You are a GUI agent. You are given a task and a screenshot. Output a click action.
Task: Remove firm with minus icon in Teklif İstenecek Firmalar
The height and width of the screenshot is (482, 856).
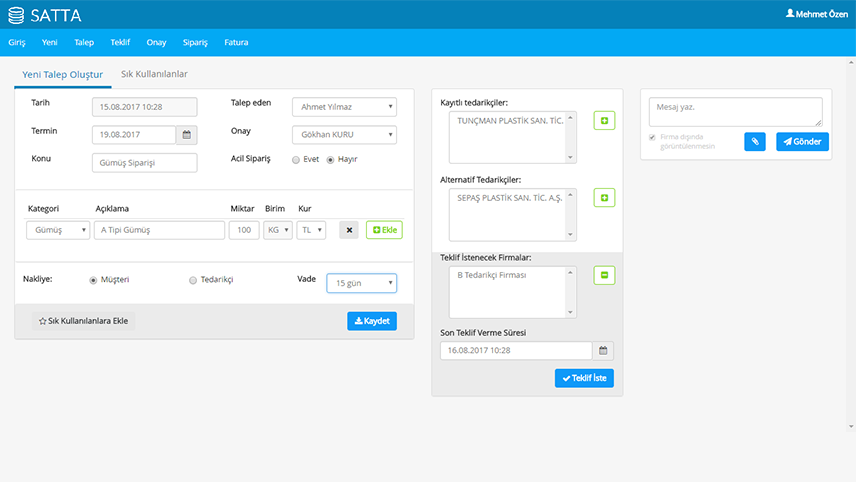click(604, 275)
